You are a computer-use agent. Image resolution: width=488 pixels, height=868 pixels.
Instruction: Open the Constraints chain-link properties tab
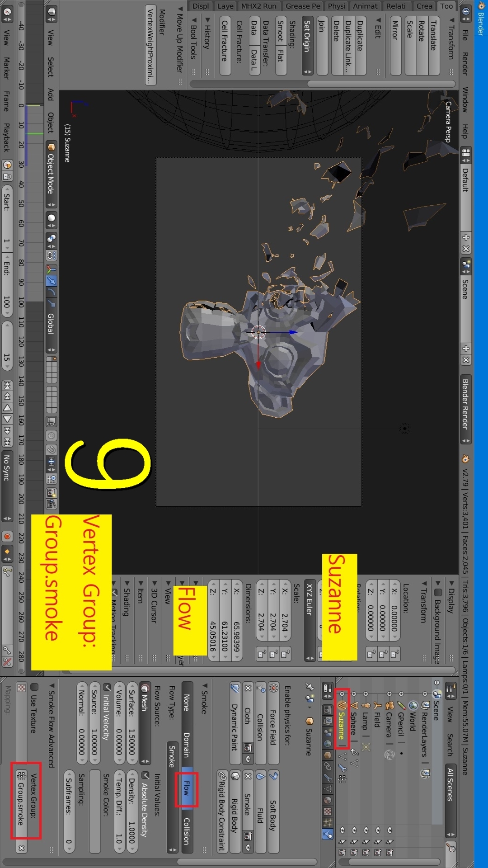[328, 766]
